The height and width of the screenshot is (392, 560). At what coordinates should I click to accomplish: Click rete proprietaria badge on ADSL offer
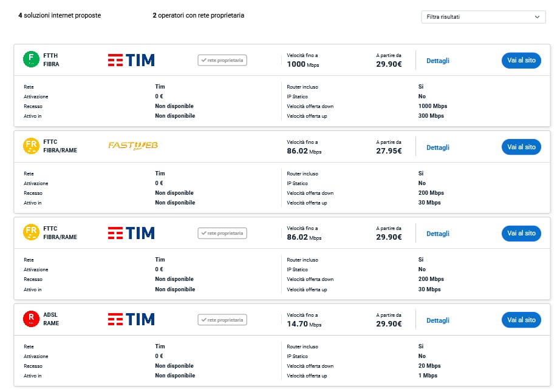222,320
